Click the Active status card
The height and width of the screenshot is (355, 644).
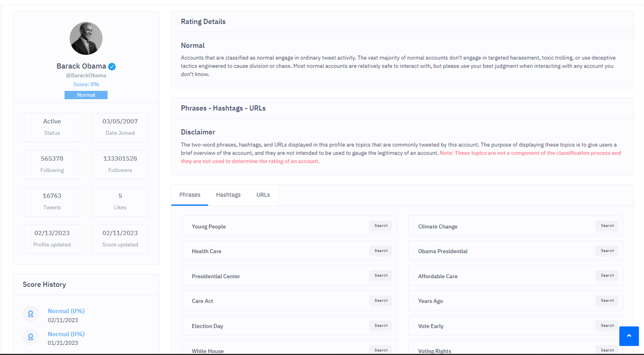(x=52, y=127)
